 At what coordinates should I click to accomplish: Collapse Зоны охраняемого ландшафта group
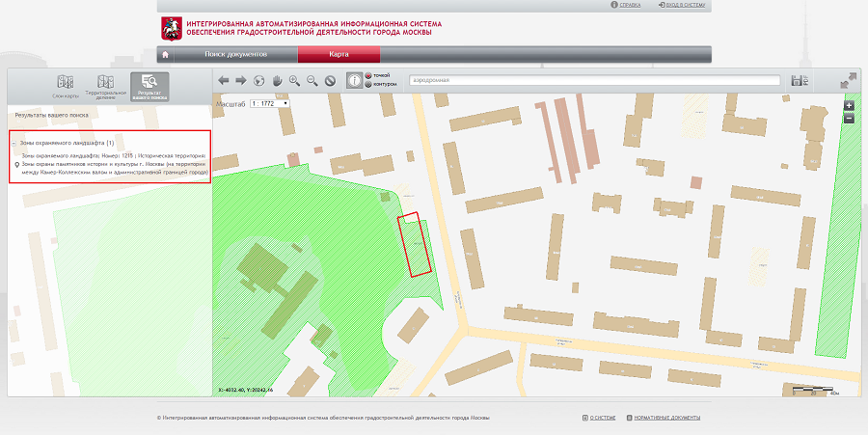click(x=14, y=143)
